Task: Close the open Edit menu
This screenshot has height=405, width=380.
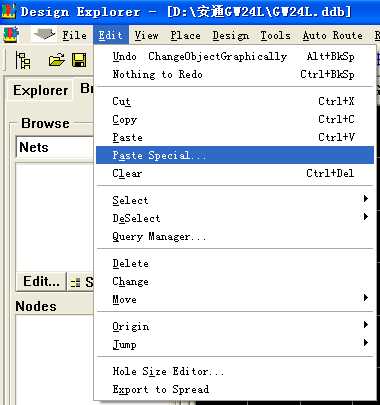Action: 111,35
